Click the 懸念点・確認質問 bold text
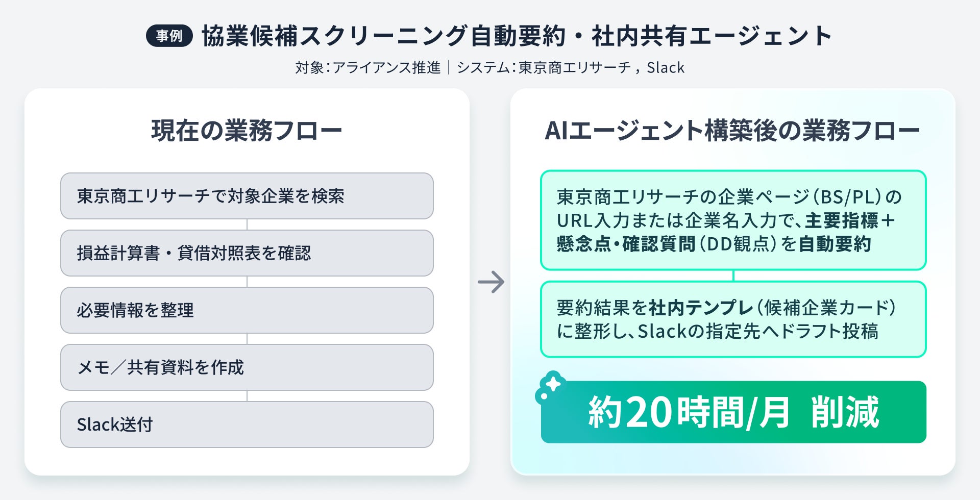The height and width of the screenshot is (500, 980). pos(626,244)
